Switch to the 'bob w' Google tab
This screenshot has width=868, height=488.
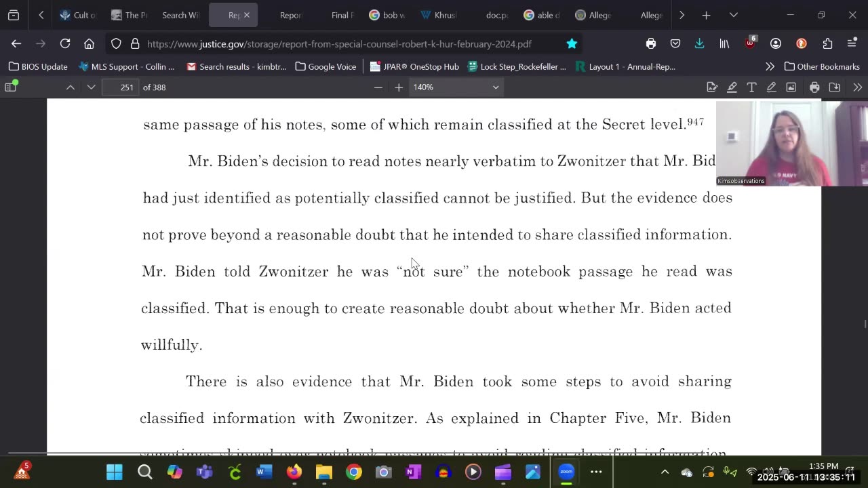click(387, 15)
